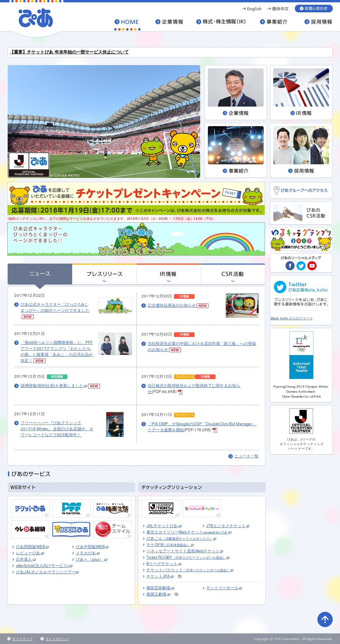Click the Twitter bird icon in widget

[x=280, y=287]
